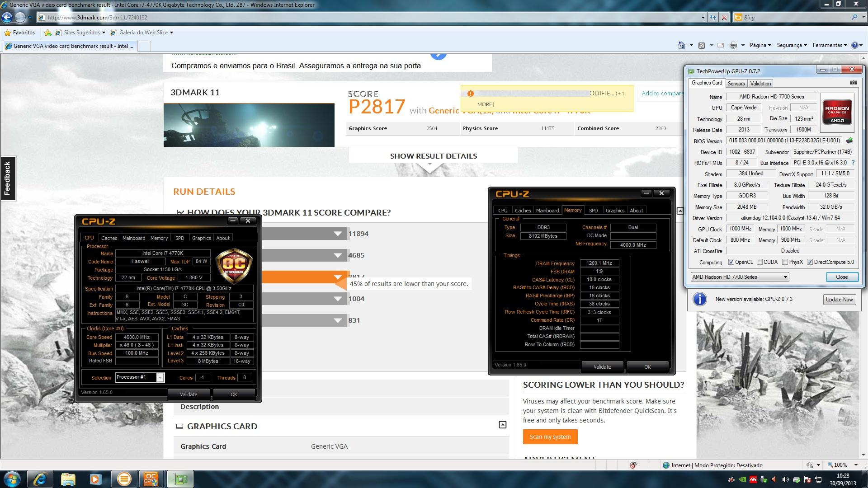Click GPU-Z screenshot camera icon
The image size is (868, 488).
click(x=854, y=83)
